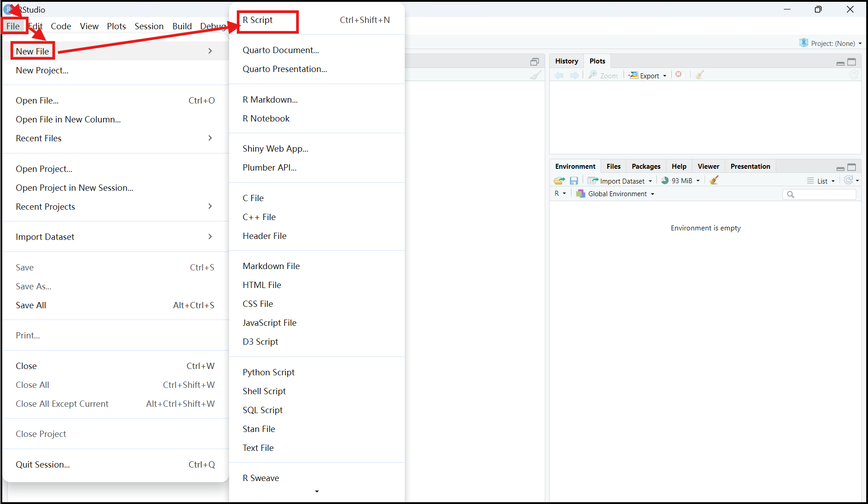Click the load workspace folder icon
This screenshot has width=868, height=504.
pos(559,181)
